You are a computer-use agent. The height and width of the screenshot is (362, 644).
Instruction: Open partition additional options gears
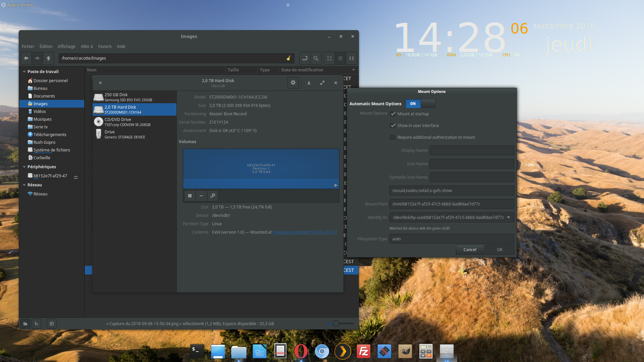(213, 196)
